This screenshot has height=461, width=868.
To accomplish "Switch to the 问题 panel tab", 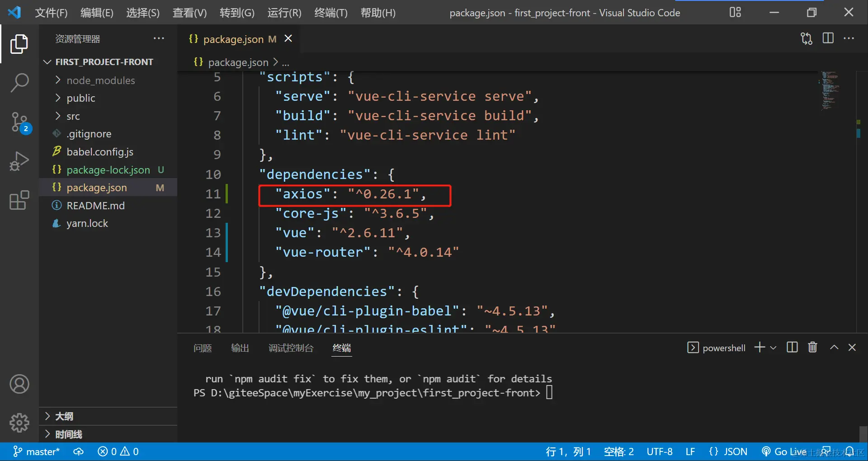I will pos(203,348).
